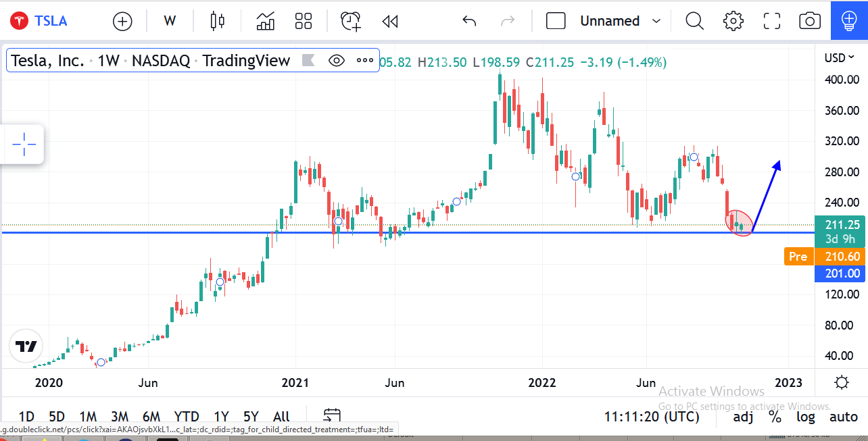Start bar replay rewind icon
Viewport: 868px width, 441px height.
[390, 21]
